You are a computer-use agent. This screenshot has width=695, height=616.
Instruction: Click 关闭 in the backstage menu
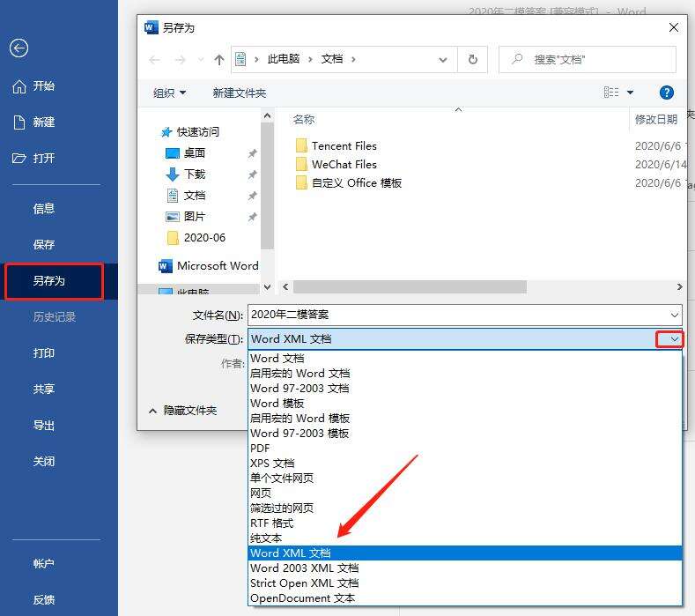(x=43, y=461)
